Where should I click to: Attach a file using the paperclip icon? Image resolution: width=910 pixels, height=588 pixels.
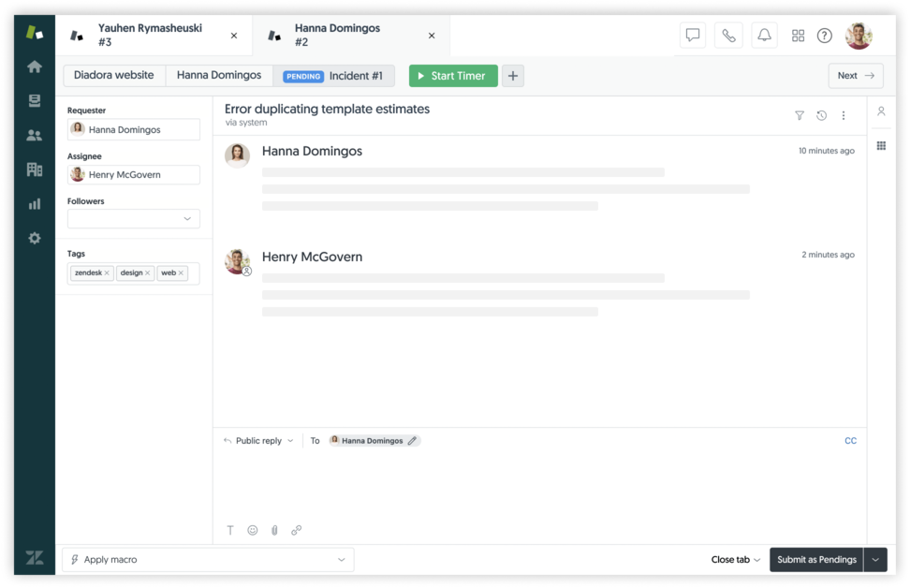coord(274,530)
